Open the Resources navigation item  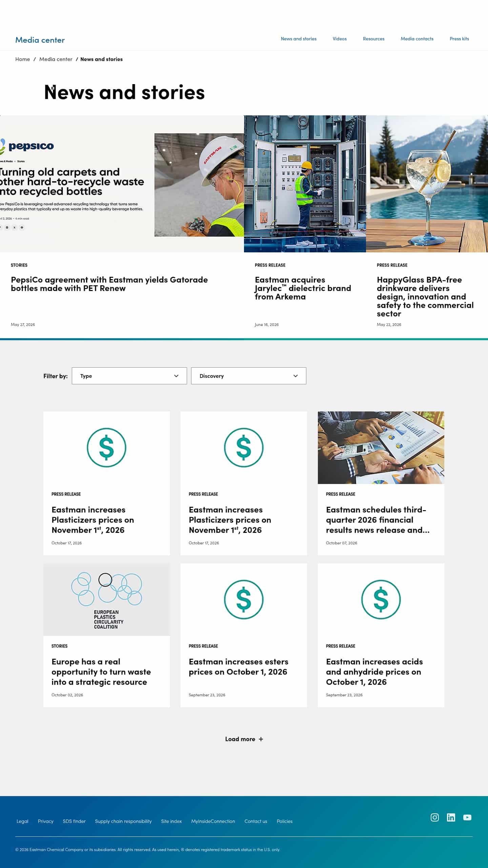tap(373, 39)
